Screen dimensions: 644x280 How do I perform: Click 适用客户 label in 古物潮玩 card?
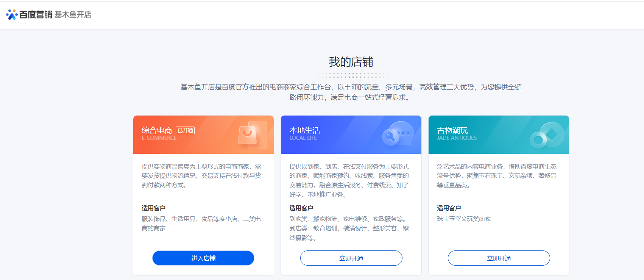click(449, 208)
